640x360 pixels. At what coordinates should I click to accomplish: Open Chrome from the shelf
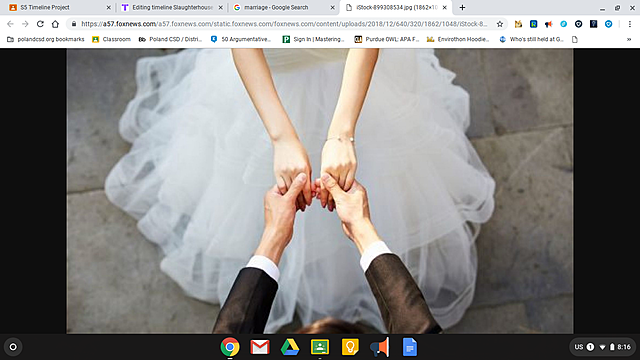click(x=230, y=347)
